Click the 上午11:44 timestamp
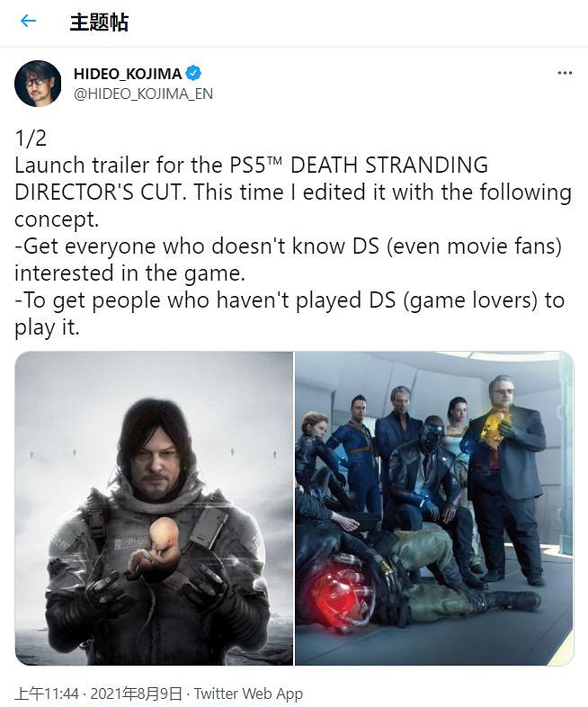 click(47, 694)
